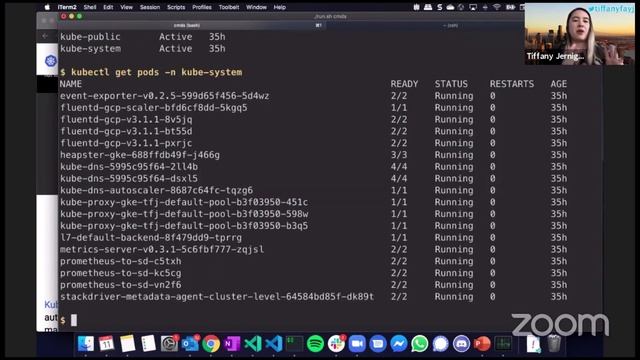The width and height of the screenshot is (640, 360).
Task: Open OneNote from the dock
Action: pyautogui.click(x=232, y=344)
